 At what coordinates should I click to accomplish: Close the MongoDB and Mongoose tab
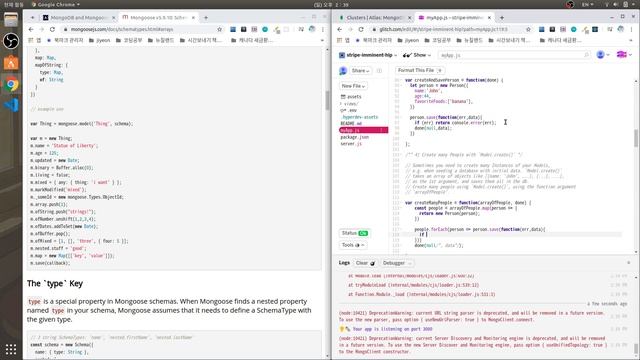(113, 18)
